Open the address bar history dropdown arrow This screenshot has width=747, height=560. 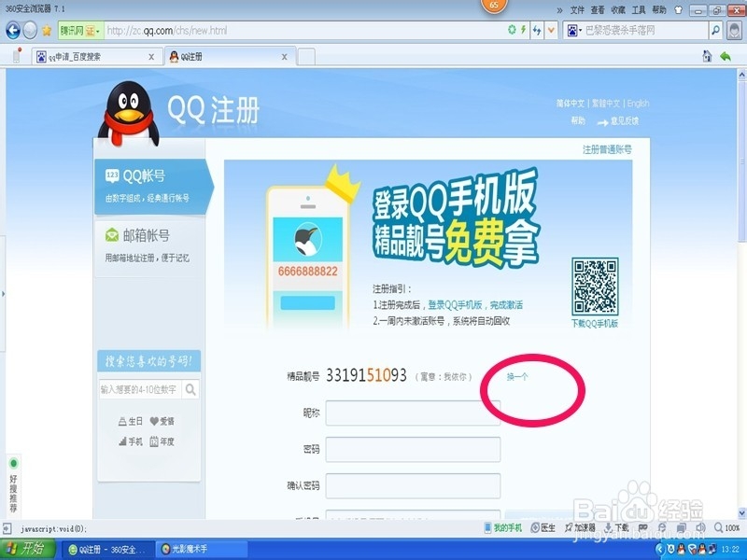coord(551,31)
